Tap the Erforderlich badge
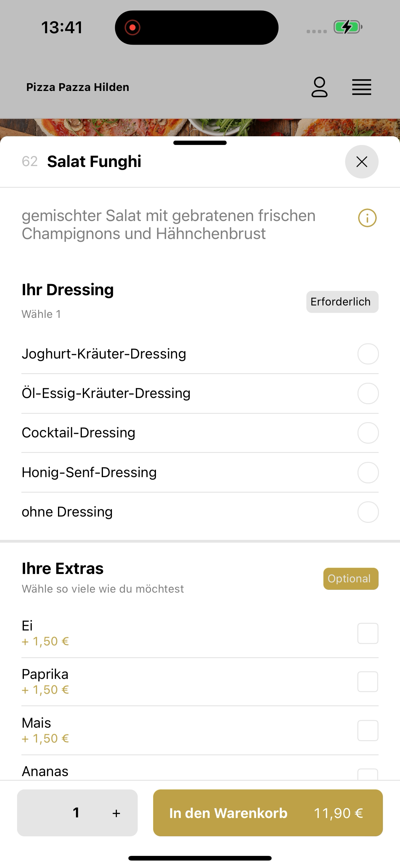 click(342, 301)
